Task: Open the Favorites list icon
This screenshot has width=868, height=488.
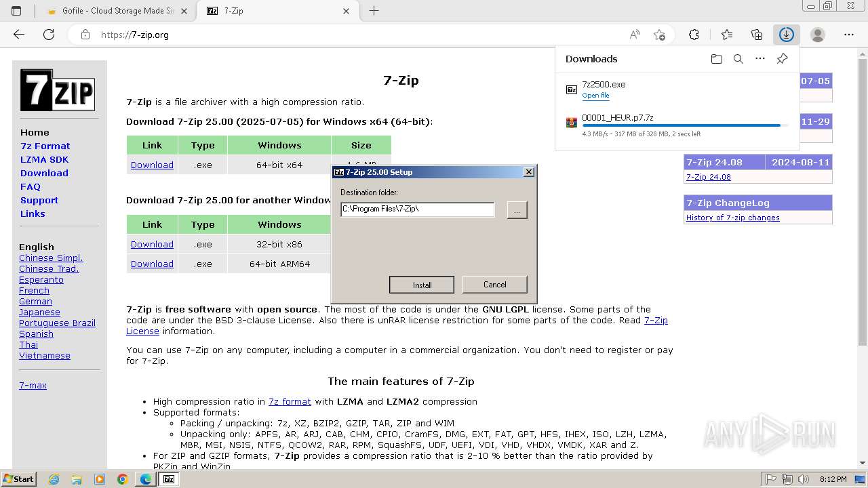Action: click(x=727, y=35)
